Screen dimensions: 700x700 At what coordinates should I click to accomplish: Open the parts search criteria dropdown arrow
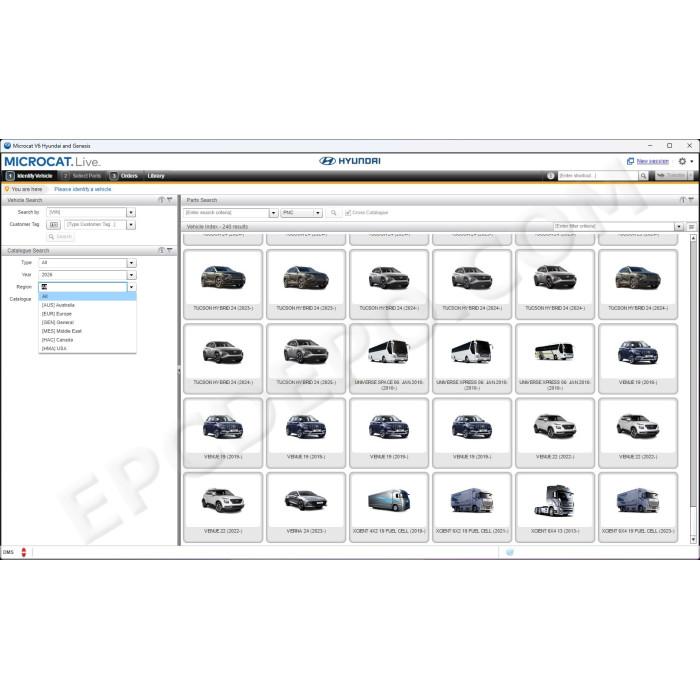[x=274, y=213]
